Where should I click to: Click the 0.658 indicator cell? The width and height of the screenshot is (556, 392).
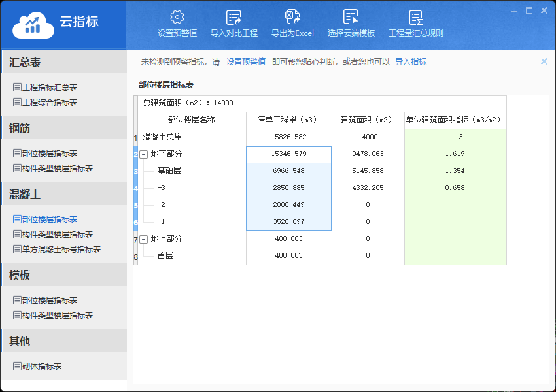point(455,188)
